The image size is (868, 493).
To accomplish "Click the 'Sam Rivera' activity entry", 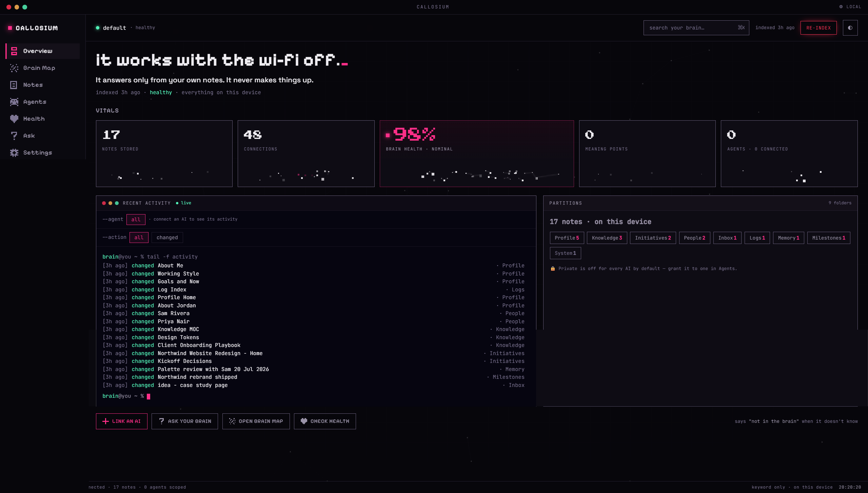I will pyautogui.click(x=313, y=313).
